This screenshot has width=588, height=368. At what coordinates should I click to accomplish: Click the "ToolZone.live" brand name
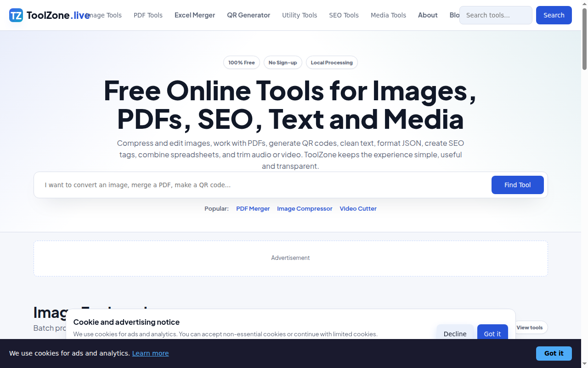coord(58,15)
